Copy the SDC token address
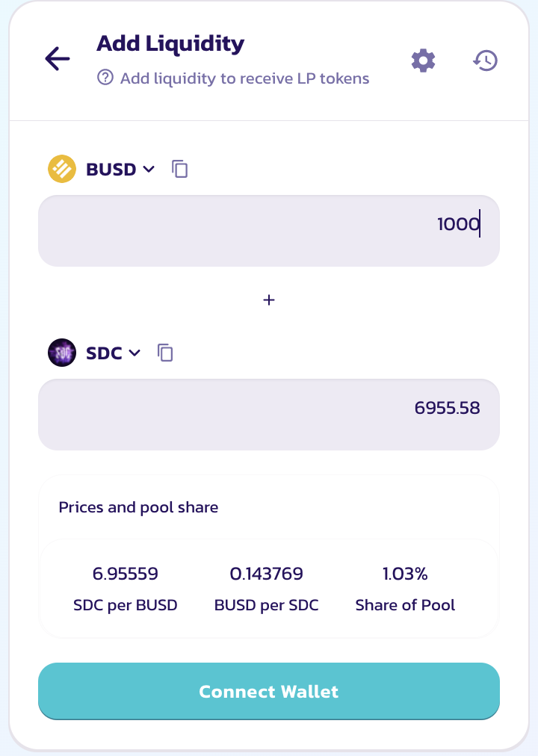The image size is (538, 756). (x=166, y=353)
